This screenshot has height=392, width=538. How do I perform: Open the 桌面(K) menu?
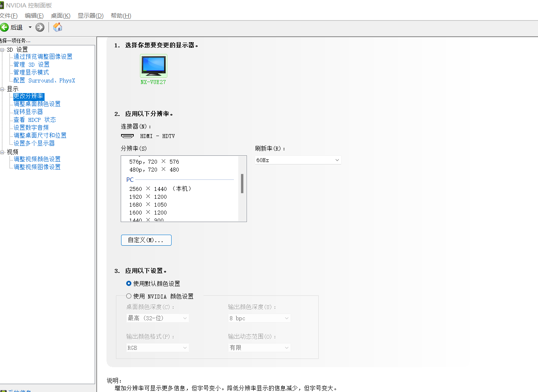tap(60, 16)
